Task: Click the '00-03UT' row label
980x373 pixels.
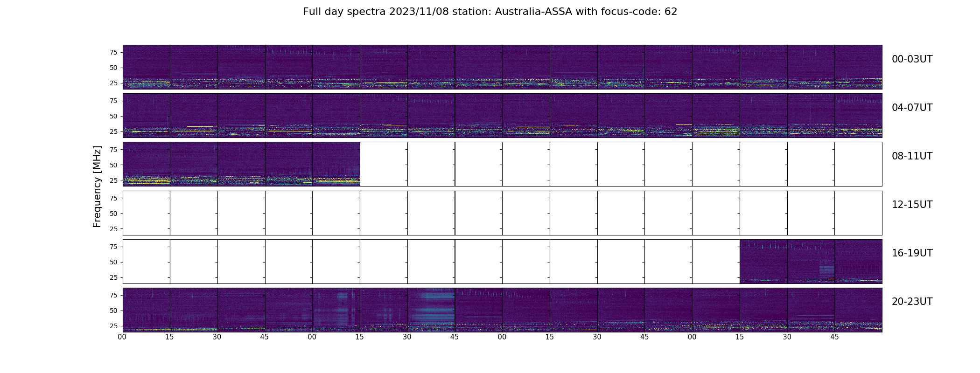Action: pos(912,59)
